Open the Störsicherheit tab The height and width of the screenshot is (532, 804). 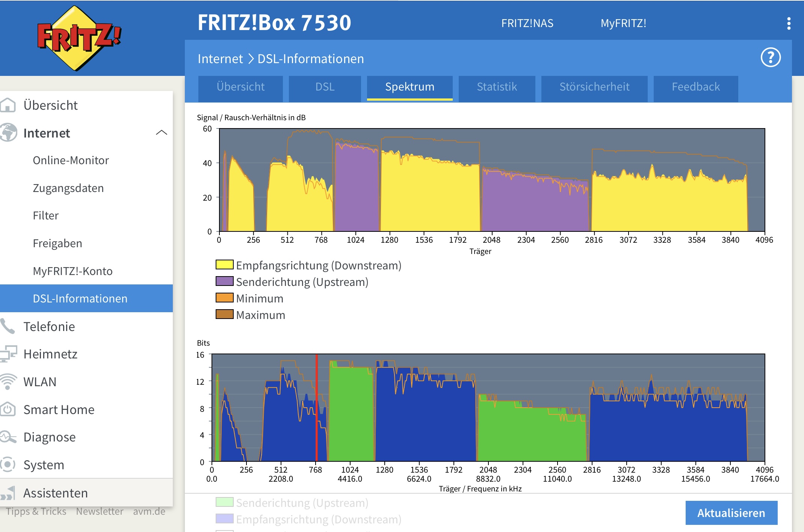coord(594,87)
